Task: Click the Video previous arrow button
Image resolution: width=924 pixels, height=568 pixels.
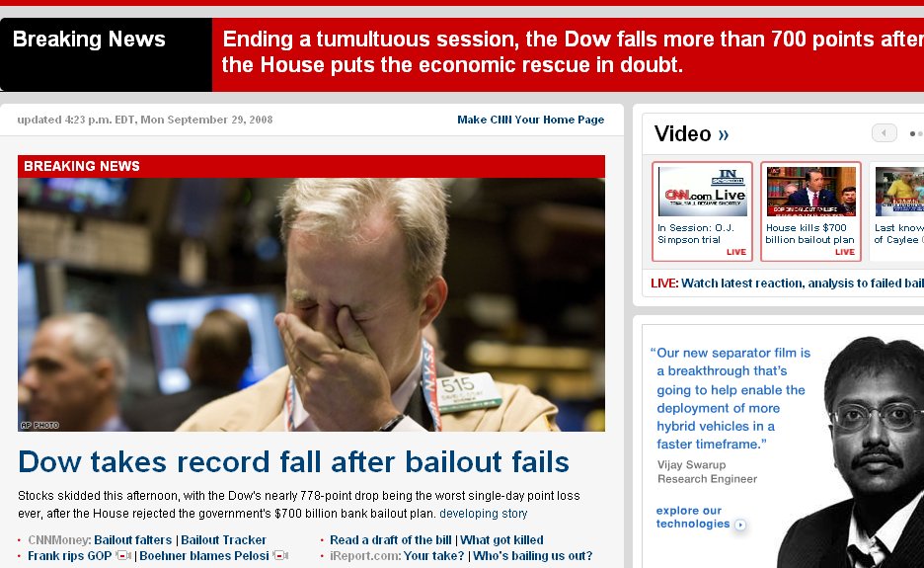Action: click(x=884, y=132)
